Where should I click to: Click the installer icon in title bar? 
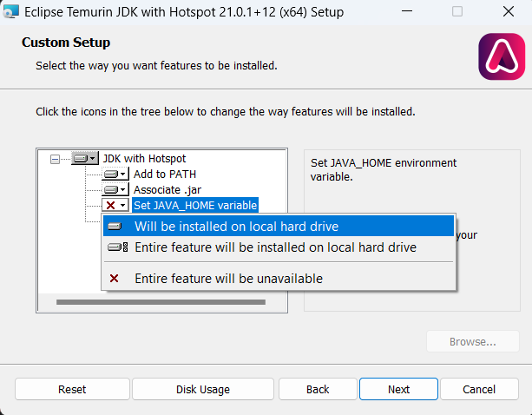click(11, 12)
